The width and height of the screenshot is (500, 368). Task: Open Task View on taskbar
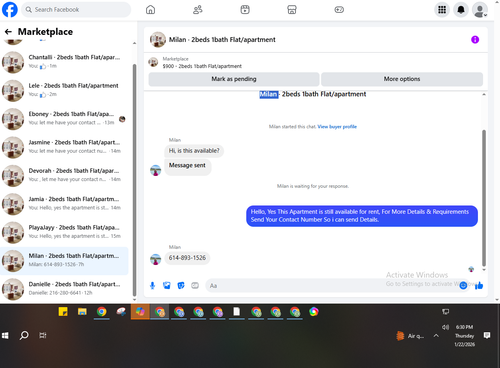click(x=43, y=335)
